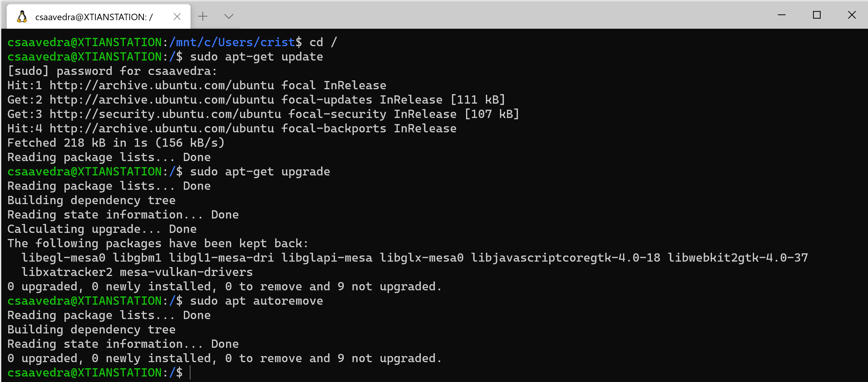This screenshot has height=382, width=868.
Task: Minimize the terminal window
Action: (781, 15)
